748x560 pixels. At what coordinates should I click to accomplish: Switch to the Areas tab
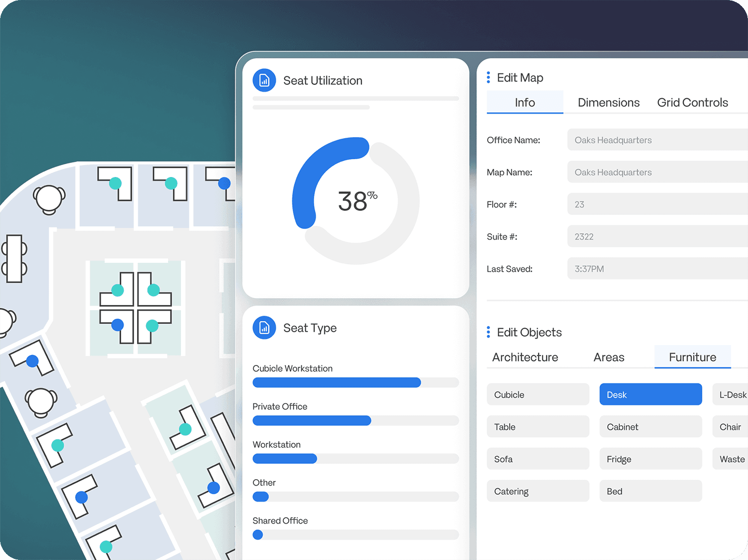609,357
